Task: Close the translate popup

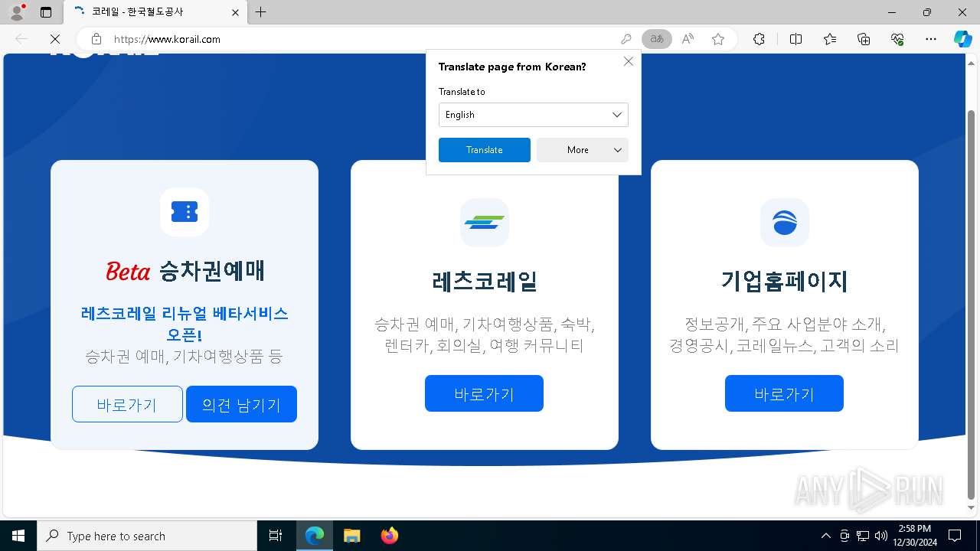Action: click(x=629, y=61)
